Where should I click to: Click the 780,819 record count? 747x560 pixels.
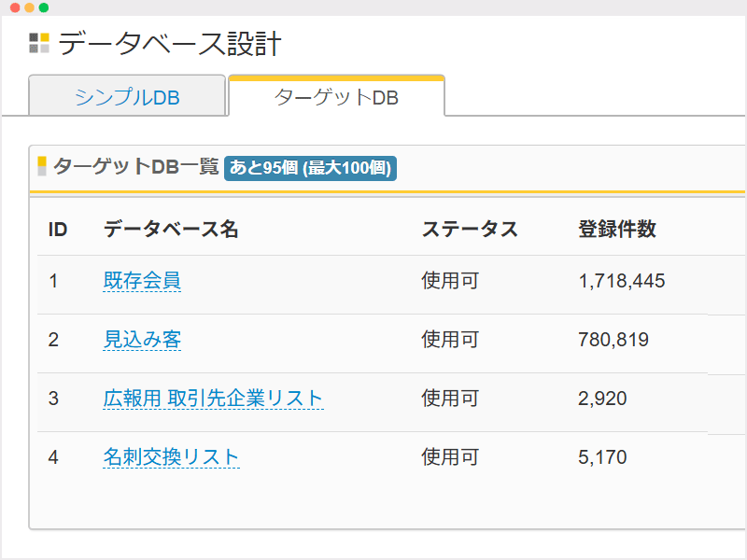point(613,340)
